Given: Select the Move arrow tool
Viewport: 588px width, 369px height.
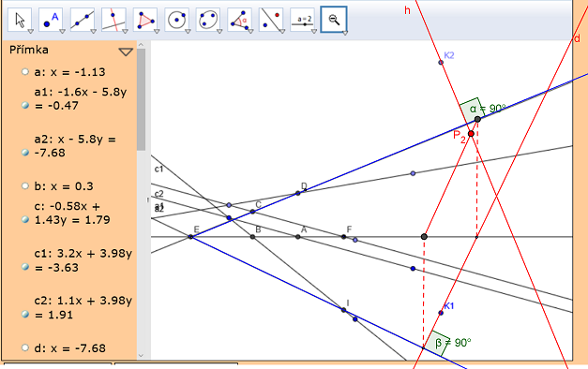Looking at the screenshot, I should coord(20,20).
